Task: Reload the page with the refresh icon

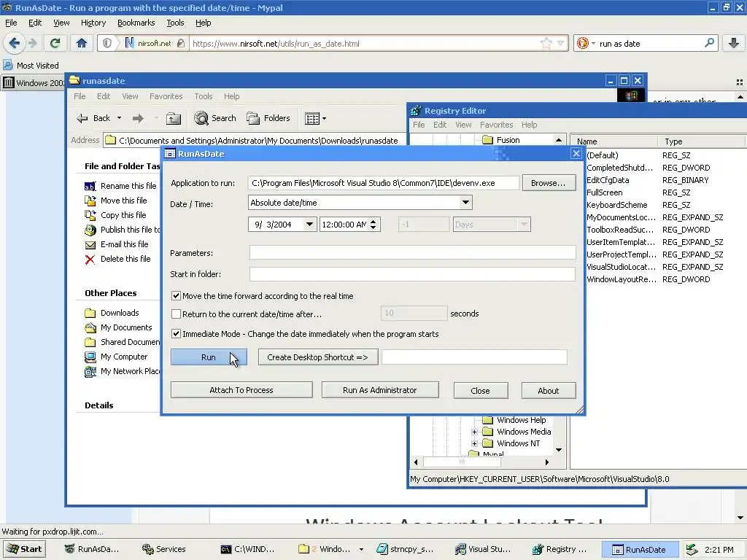Action: point(55,43)
